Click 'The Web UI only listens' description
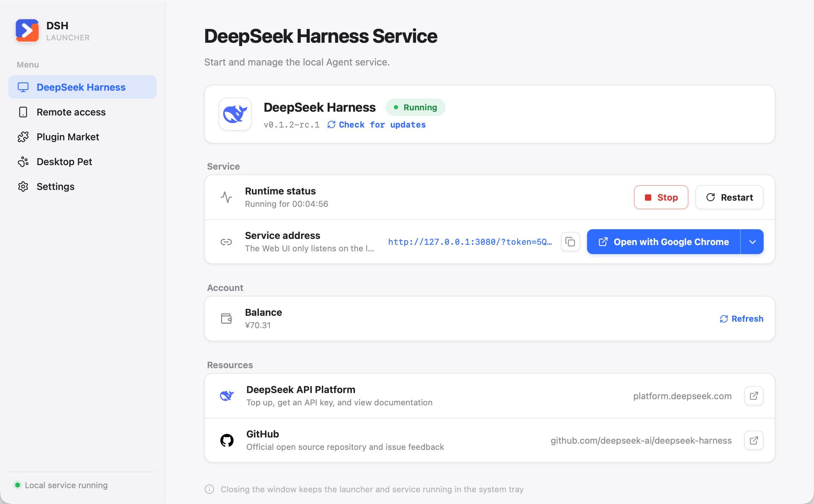 310,249
